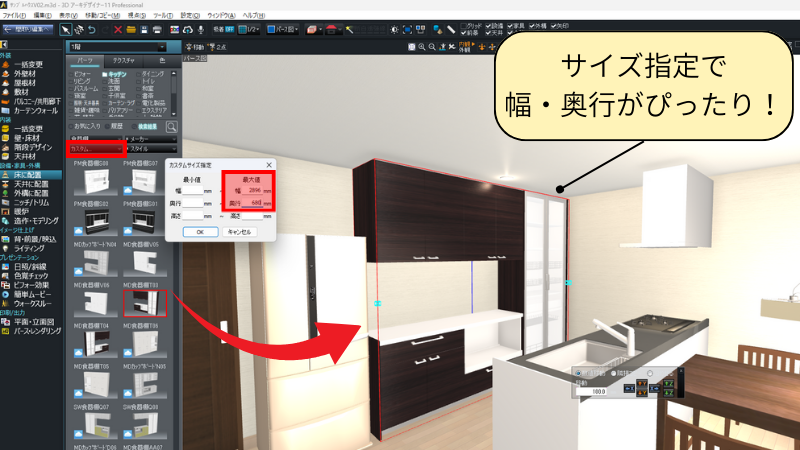This screenshot has height=450, width=800.
Task: Toggle the 矢印 arrow checkbox
Action: pyautogui.click(x=554, y=26)
